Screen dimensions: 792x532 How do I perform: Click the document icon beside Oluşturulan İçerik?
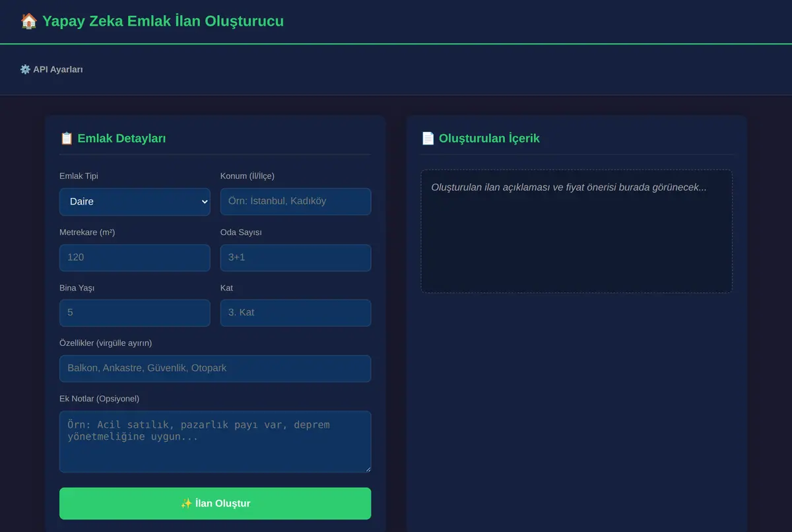pos(428,138)
